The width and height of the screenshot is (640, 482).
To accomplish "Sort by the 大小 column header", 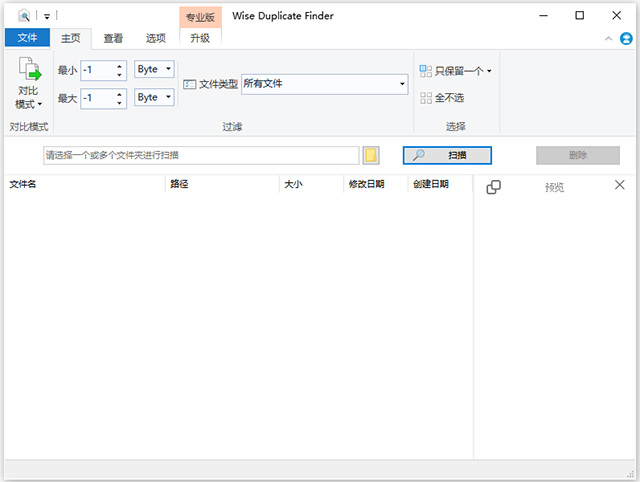I will click(x=312, y=184).
